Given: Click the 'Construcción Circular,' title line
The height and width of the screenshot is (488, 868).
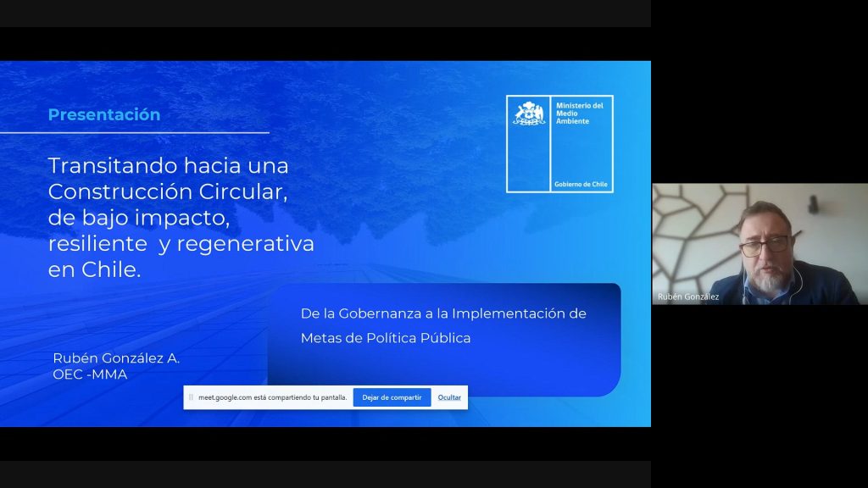Looking at the screenshot, I should 168,191.
